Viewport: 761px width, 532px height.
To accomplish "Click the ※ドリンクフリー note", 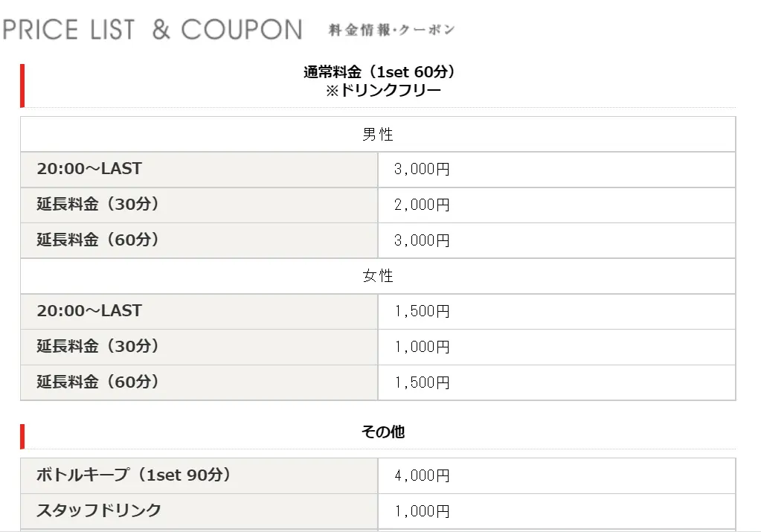I will [383, 90].
